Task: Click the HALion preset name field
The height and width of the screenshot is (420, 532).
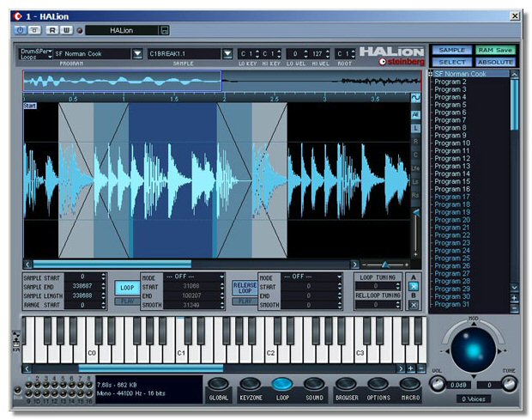Action: pos(122,31)
